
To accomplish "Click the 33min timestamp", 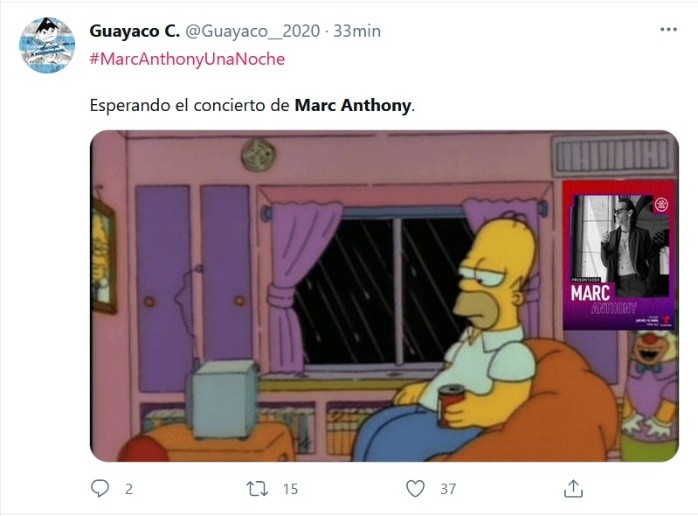I will pos(357,31).
